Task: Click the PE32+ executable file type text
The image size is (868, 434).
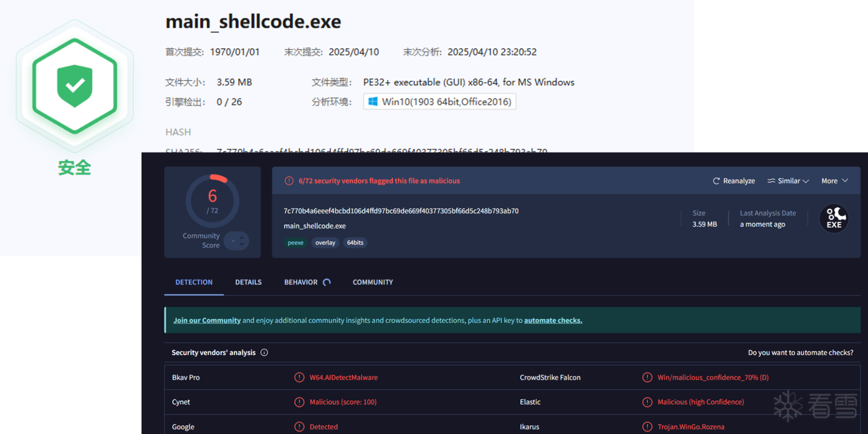Action: [469, 82]
